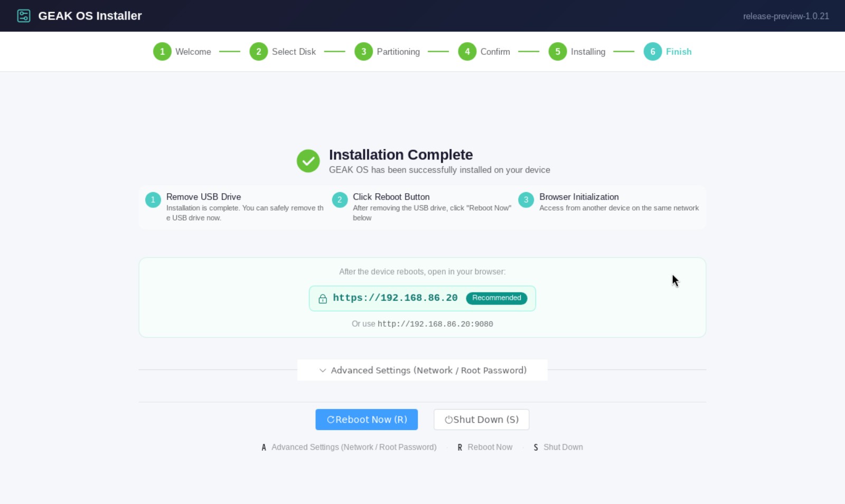Click the release-preview-1.0.21 version text
Screen dimensions: 845x504
pos(786,16)
